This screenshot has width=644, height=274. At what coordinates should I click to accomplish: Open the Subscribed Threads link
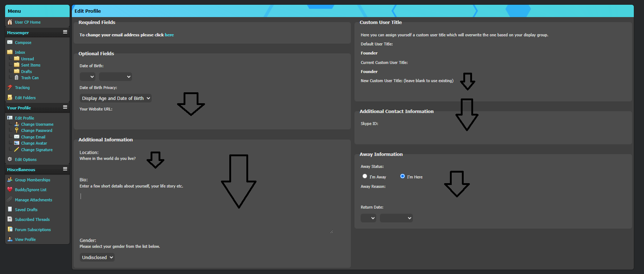[32, 219]
